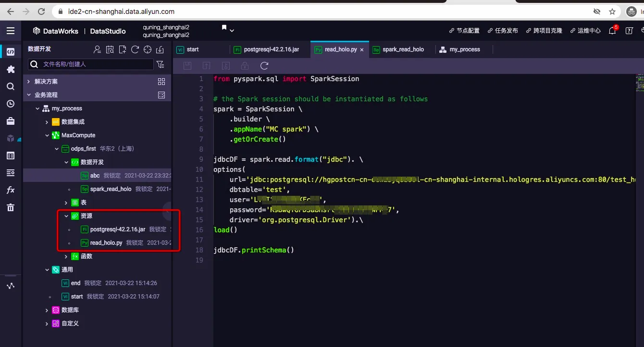Select the end node in tree

tap(75, 283)
